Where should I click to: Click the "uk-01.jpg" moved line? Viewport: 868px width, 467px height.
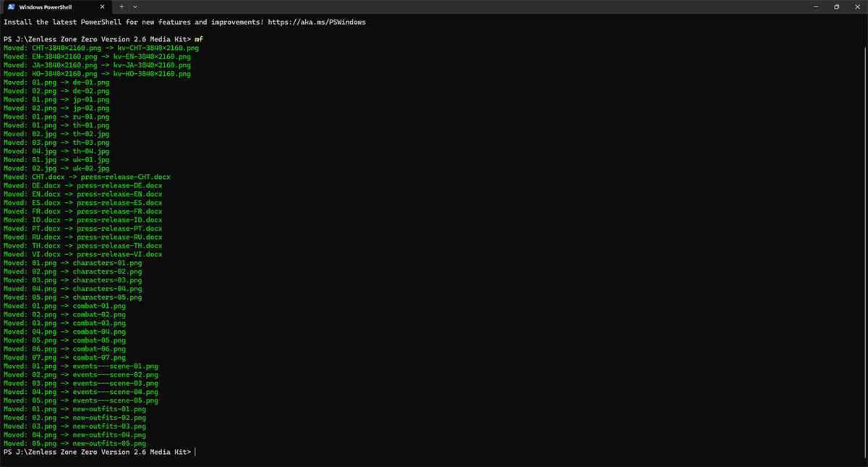(56, 159)
